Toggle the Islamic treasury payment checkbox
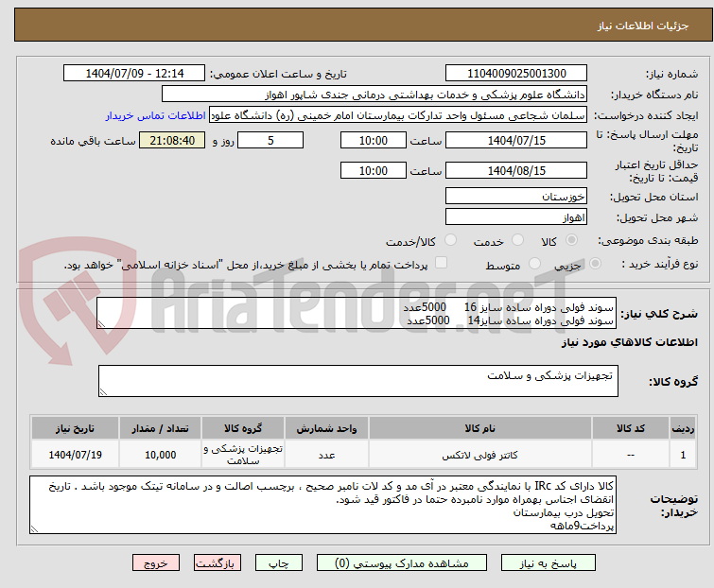This screenshot has height=588, width=714. (x=441, y=263)
